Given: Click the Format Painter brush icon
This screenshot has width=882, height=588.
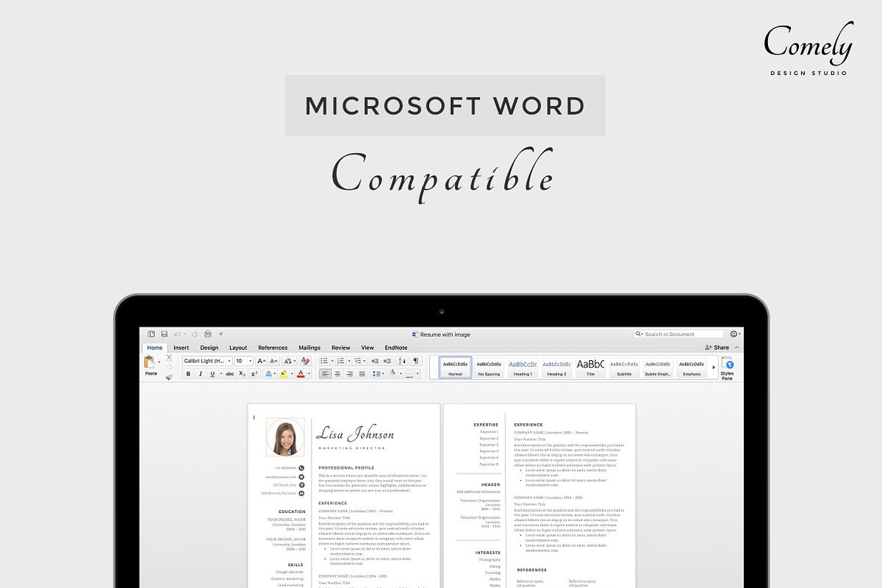Looking at the screenshot, I should pyautogui.click(x=169, y=377).
